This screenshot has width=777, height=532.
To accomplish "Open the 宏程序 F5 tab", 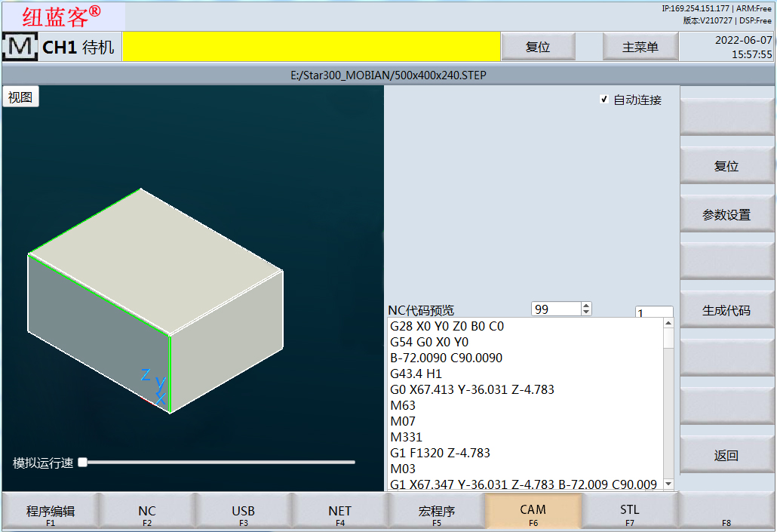I will (437, 512).
